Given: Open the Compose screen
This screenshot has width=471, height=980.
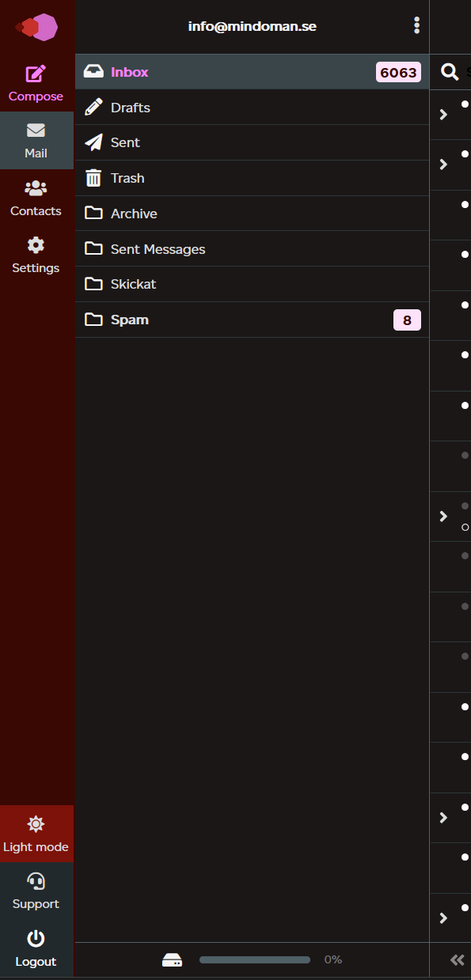Looking at the screenshot, I should coord(36,81).
